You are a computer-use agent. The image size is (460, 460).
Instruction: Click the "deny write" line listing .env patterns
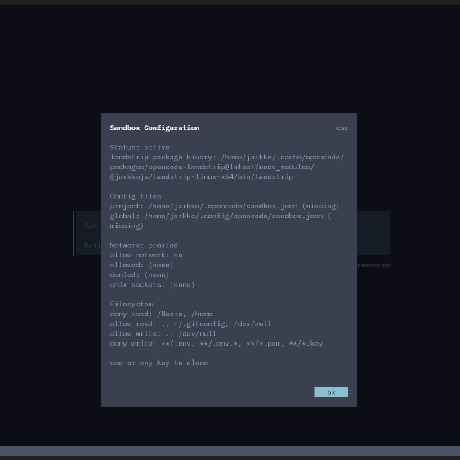pos(216,343)
